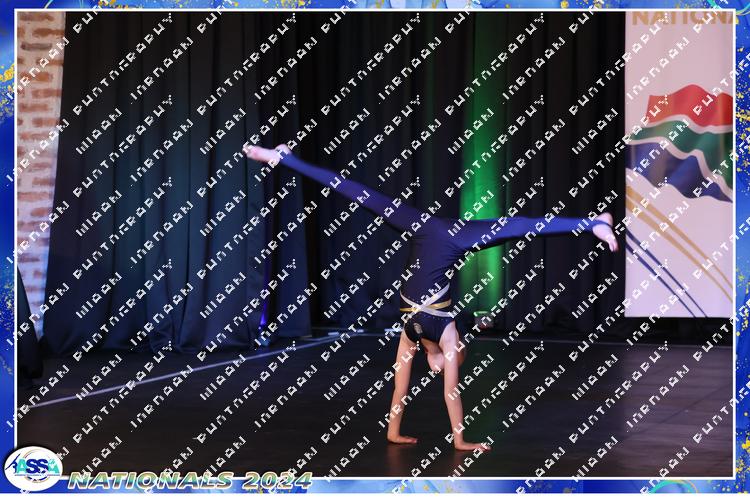Click the flag graphic on the stage banner

click(680, 144)
